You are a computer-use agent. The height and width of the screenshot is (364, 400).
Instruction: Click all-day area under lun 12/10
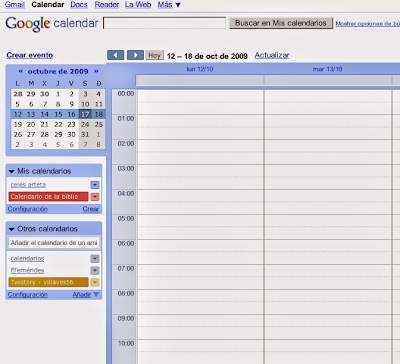pos(200,80)
